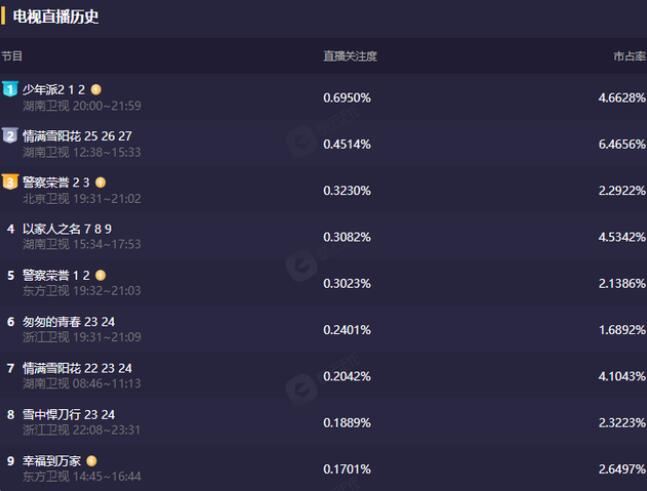
Task: Click the 电视直播历史 section title
Action: pos(56,17)
